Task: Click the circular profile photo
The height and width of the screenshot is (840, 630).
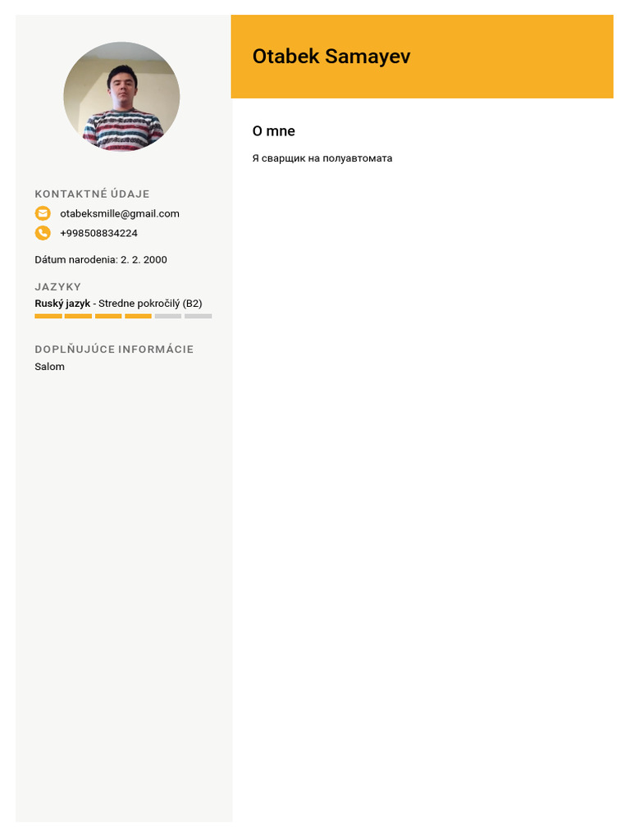Action: [121, 97]
